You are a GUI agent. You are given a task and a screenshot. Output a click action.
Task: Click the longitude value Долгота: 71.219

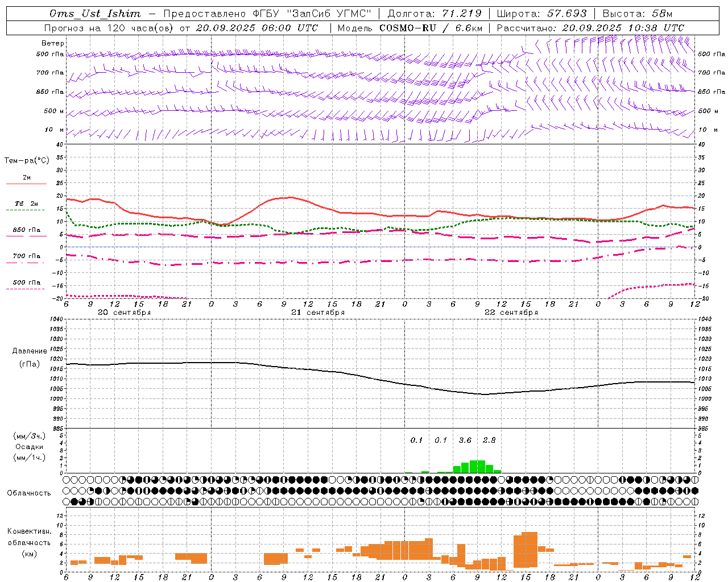point(435,14)
